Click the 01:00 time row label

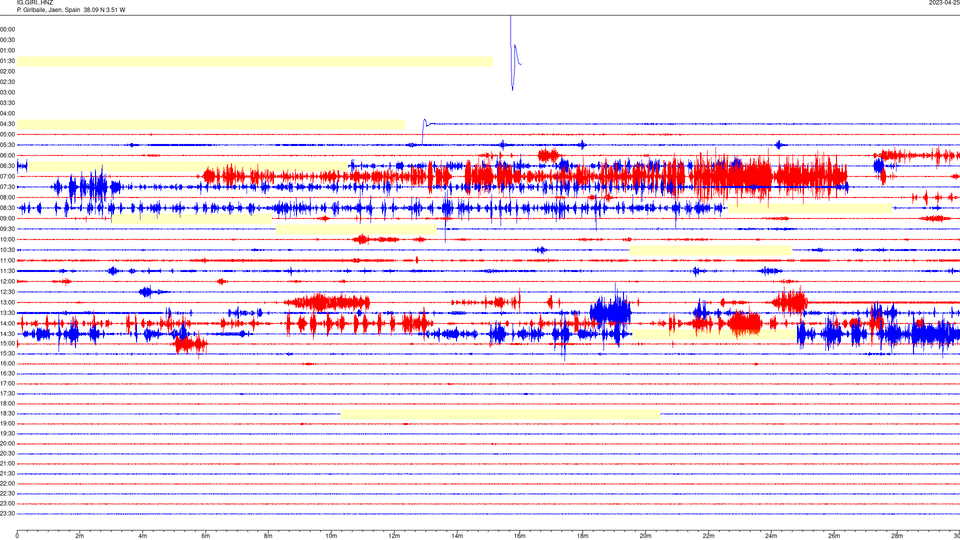point(8,50)
